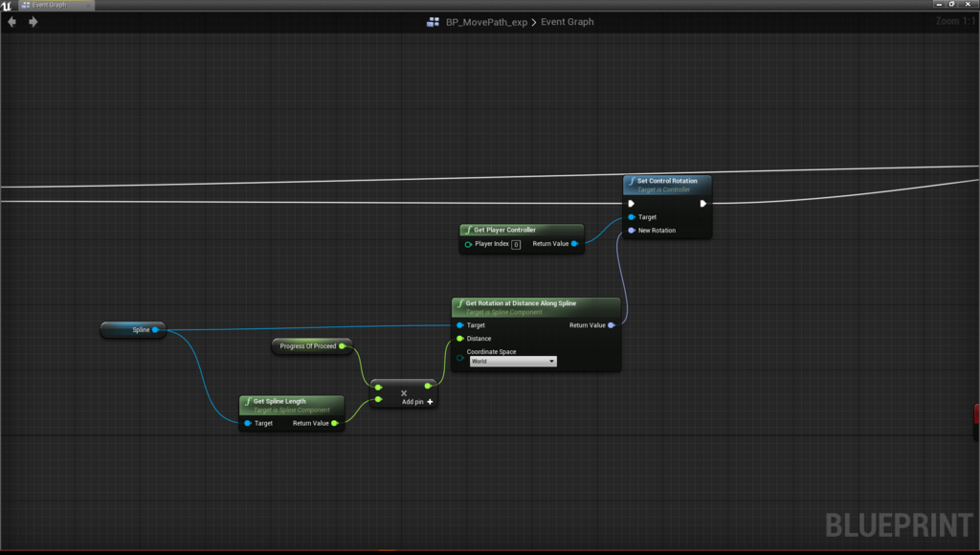Open the Coordinate Space World dropdown
The height and width of the screenshot is (555, 980).
pyautogui.click(x=513, y=362)
